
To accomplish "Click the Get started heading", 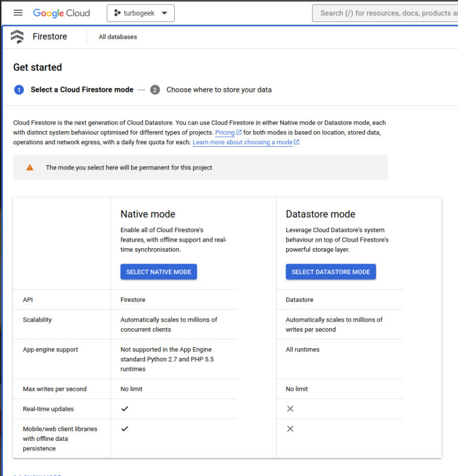I will [x=38, y=67].
